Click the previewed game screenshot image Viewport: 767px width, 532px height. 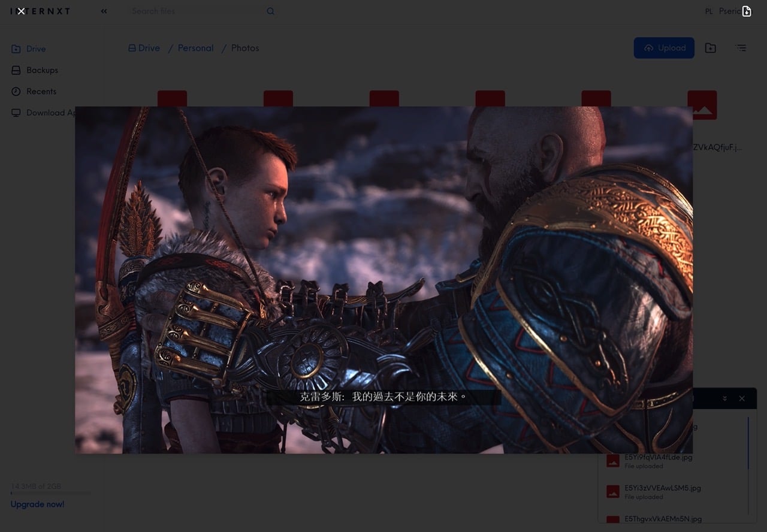click(383, 280)
